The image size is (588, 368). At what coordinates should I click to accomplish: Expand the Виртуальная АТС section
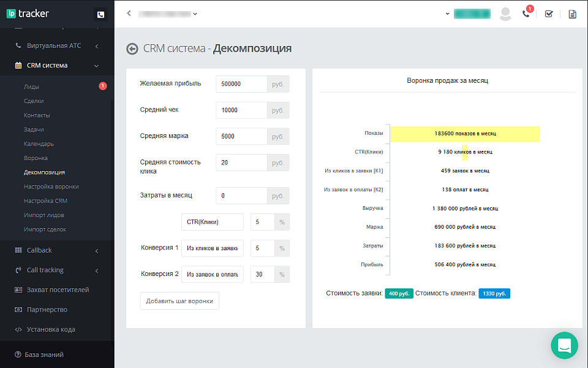96,45
